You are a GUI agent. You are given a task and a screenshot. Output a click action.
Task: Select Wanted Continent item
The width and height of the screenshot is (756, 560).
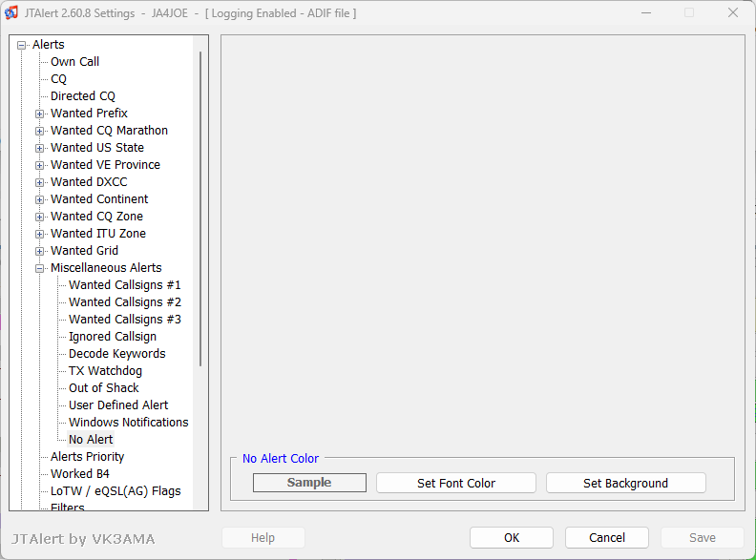(99, 199)
